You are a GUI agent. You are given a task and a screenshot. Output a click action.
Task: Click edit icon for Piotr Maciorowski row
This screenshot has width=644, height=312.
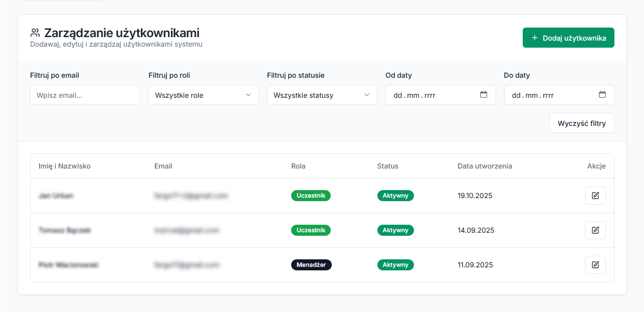pos(595,265)
